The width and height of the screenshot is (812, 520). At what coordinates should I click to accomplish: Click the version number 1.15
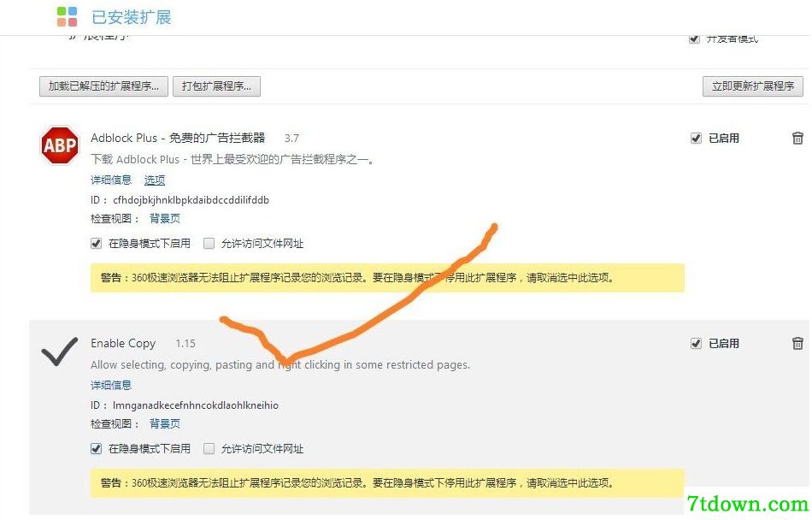185,343
